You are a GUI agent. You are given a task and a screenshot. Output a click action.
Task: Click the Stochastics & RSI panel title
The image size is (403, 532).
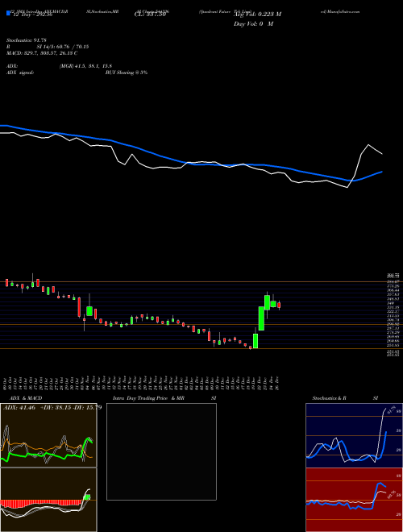pyautogui.click(x=345, y=398)
